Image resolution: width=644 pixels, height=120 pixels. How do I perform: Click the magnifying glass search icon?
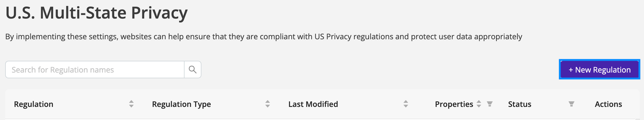pos(193,70)
